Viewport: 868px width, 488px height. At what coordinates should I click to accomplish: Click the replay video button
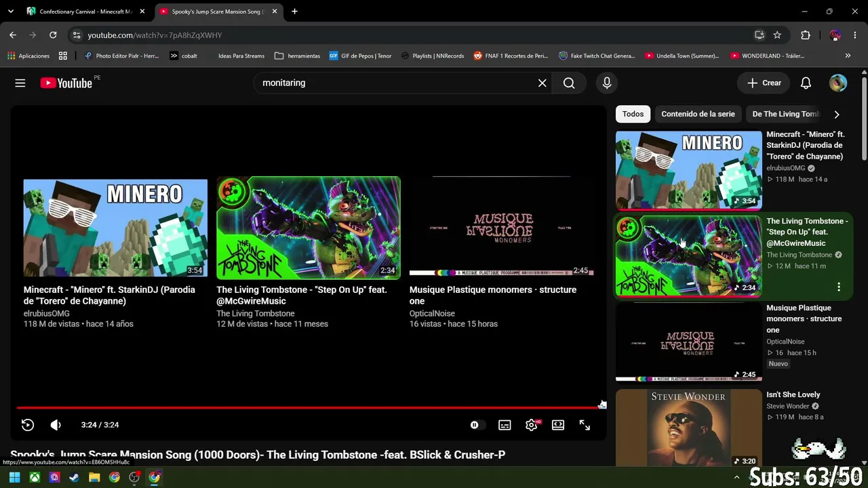pyautogui.click(x=28, y=425)
